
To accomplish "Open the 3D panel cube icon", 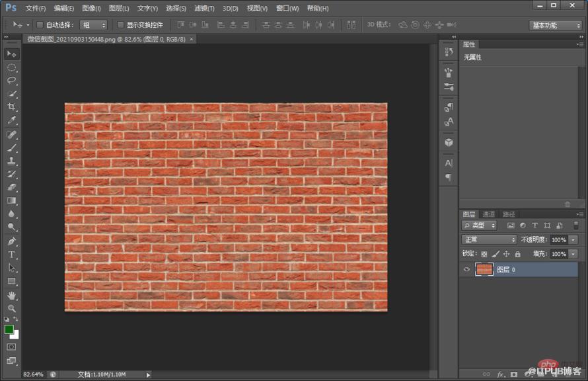I will coord(449,143).
